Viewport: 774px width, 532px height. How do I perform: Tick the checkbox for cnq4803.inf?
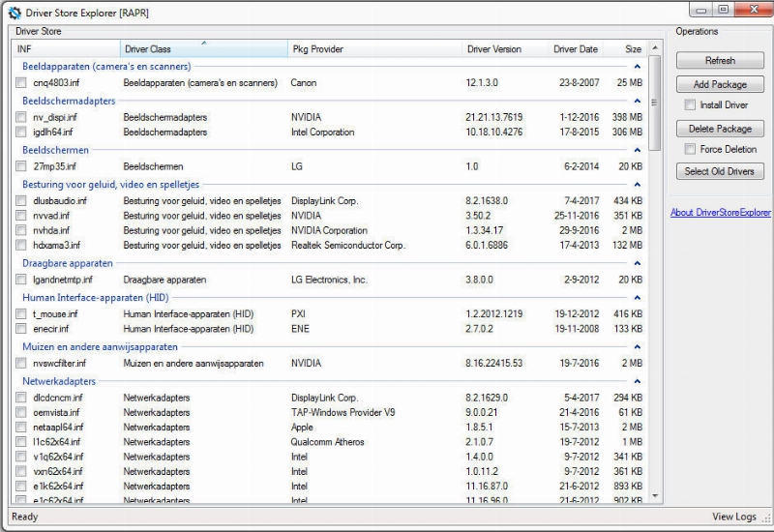pyautogui.click(x=21, y=83)
